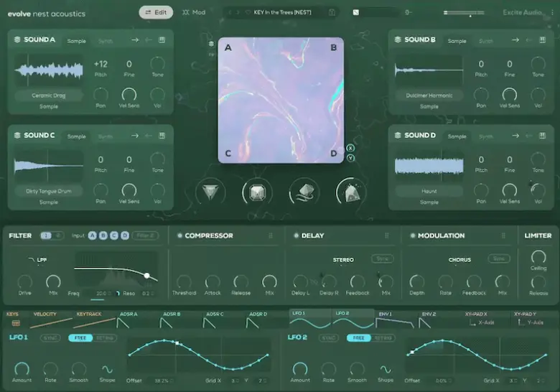Toggle the Modulation power button

click(413, 235)
